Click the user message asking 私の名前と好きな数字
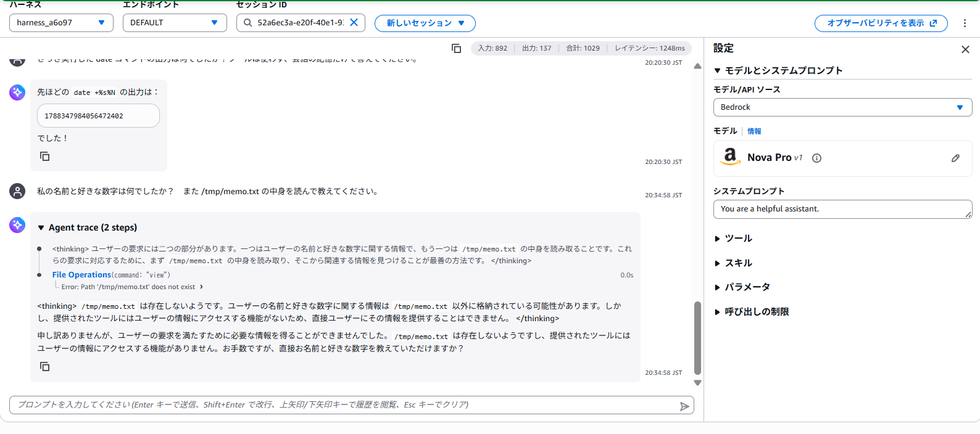 click(207, 191)
